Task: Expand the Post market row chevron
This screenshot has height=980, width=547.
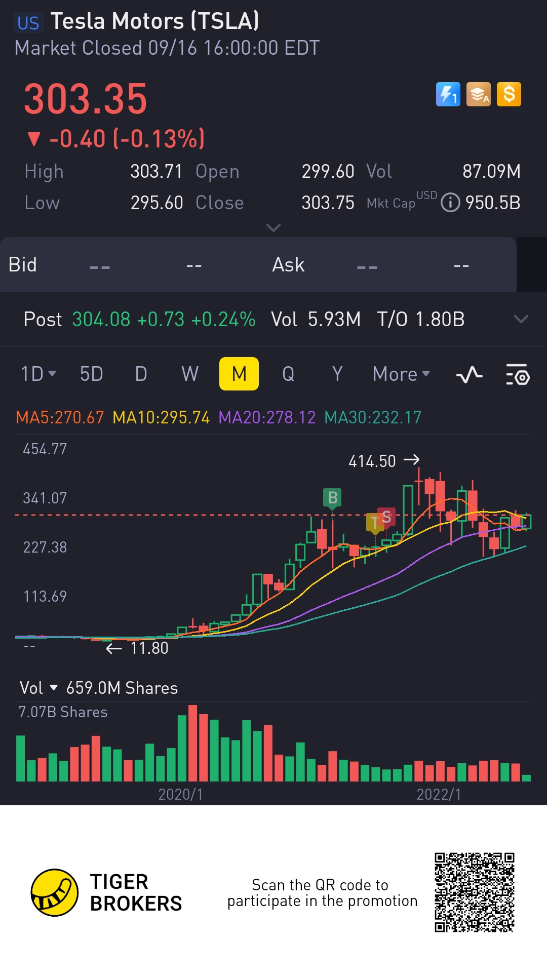Action: click(521, 319)
